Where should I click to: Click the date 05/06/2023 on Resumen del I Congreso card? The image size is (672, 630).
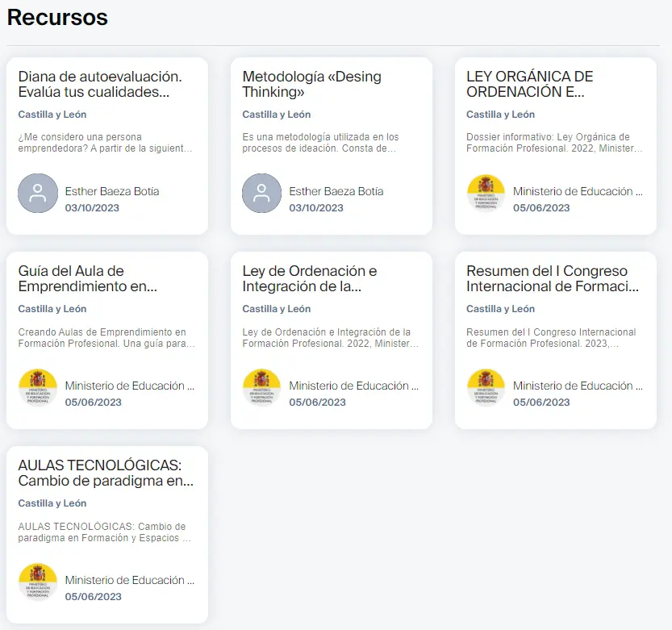541,402
